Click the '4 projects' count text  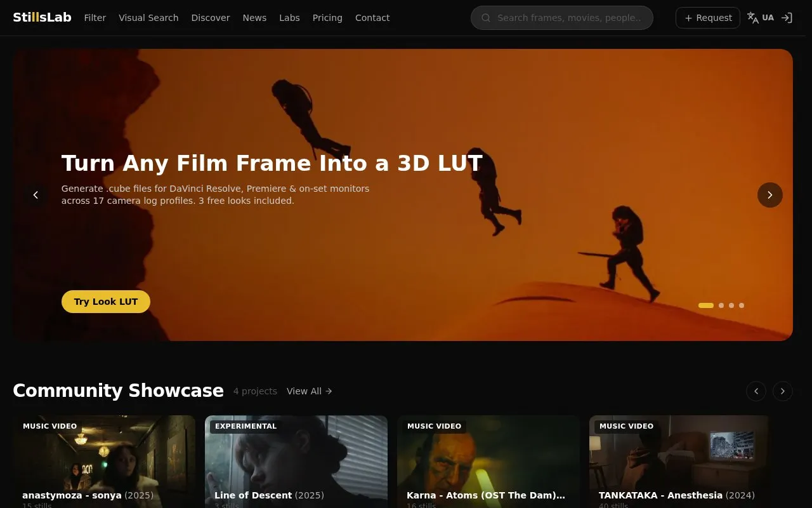click(x=255, y=391)
